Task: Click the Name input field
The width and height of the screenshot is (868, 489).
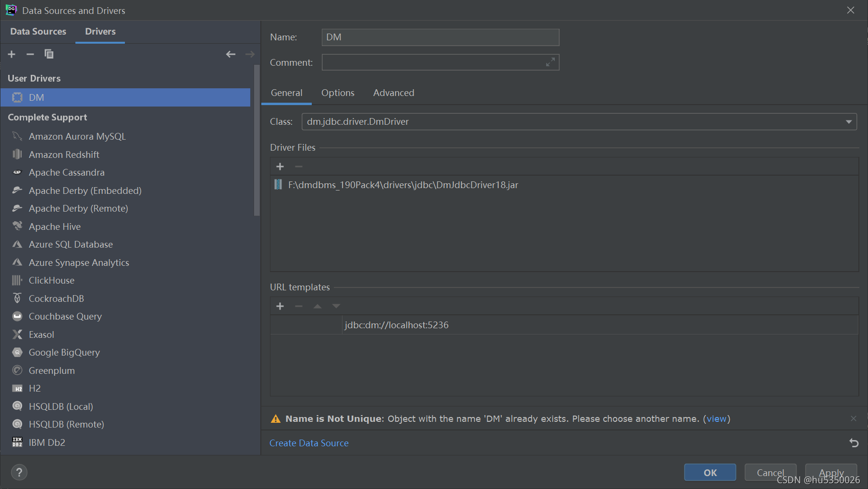Action: (440, 37)
